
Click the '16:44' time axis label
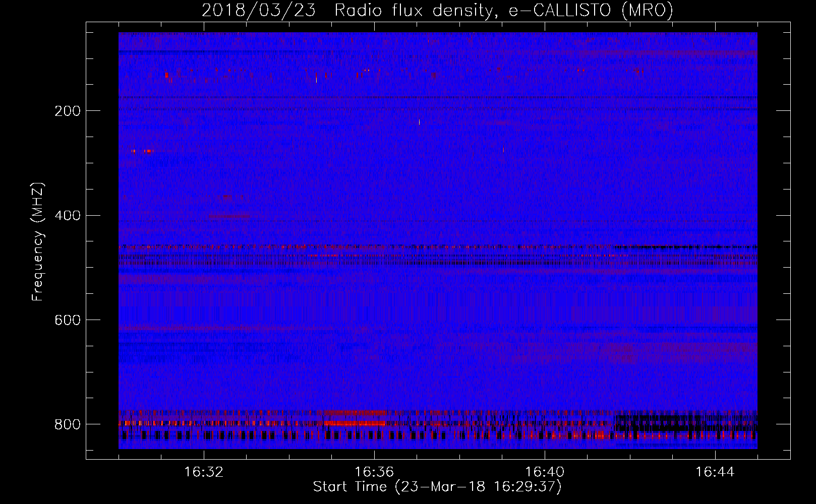(715, 472)
